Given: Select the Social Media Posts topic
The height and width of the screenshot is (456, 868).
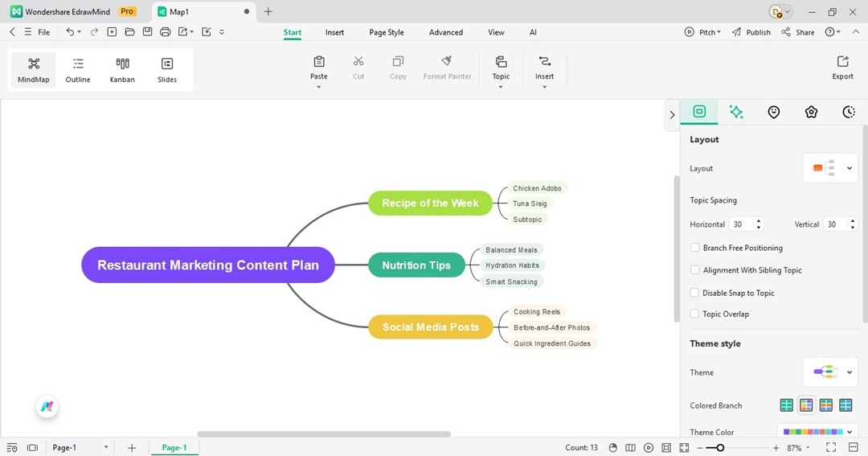Looking at the screenshot, I should coord(431,327).
